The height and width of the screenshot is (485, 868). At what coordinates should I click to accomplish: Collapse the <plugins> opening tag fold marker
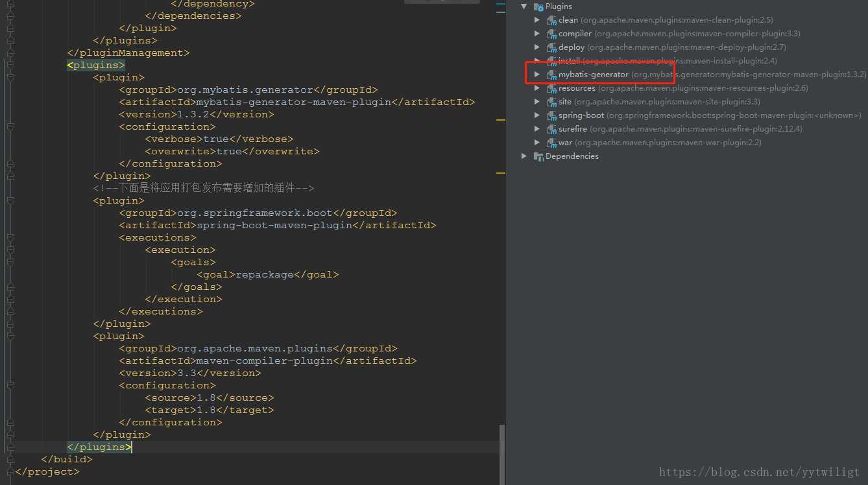pos(10,65)
